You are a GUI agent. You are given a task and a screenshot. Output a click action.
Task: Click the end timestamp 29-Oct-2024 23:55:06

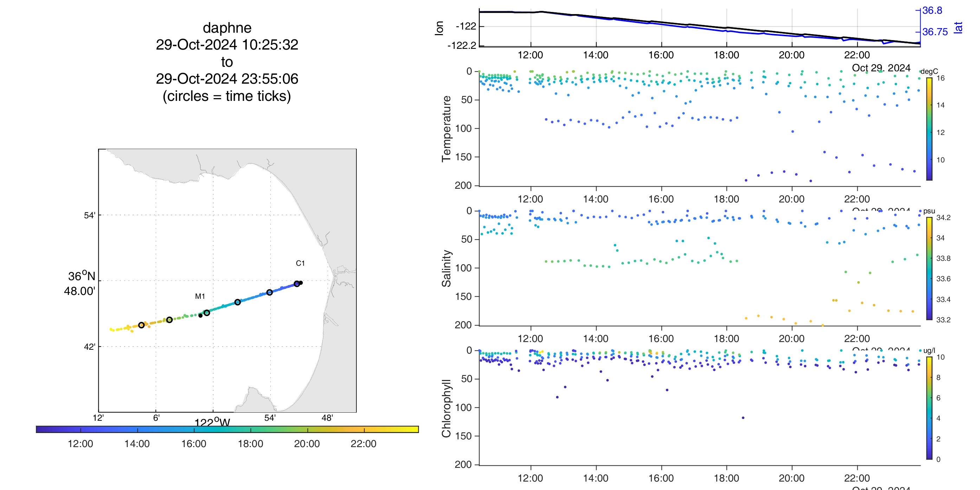click(227, 79)
